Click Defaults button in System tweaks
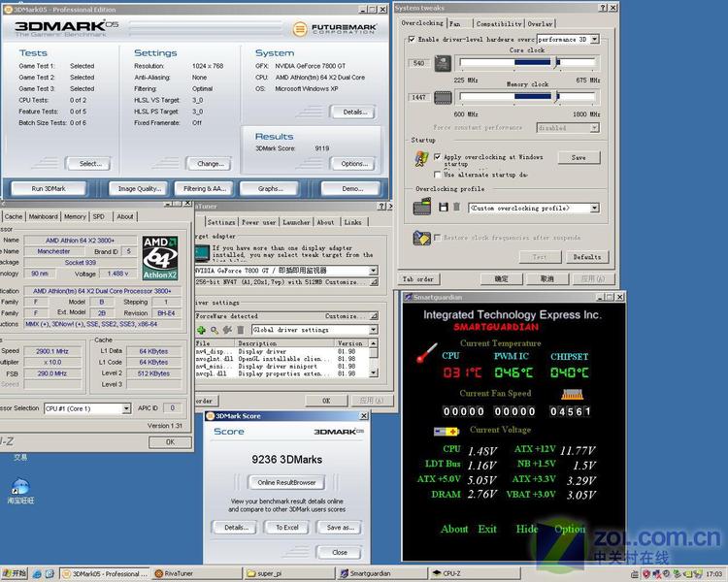The image size is (728, 582). pyautogui.click(x=587, y=257)
